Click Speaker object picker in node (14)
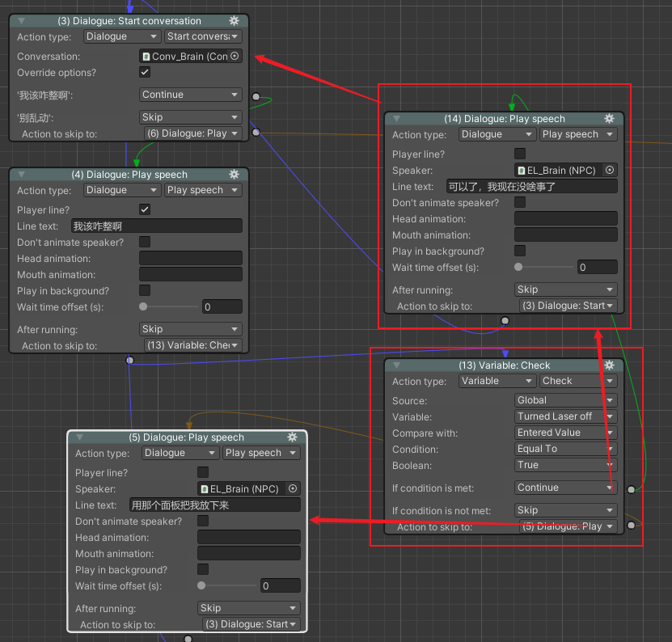Viewport: 672px width, 642px height. (x=610, y=170)
